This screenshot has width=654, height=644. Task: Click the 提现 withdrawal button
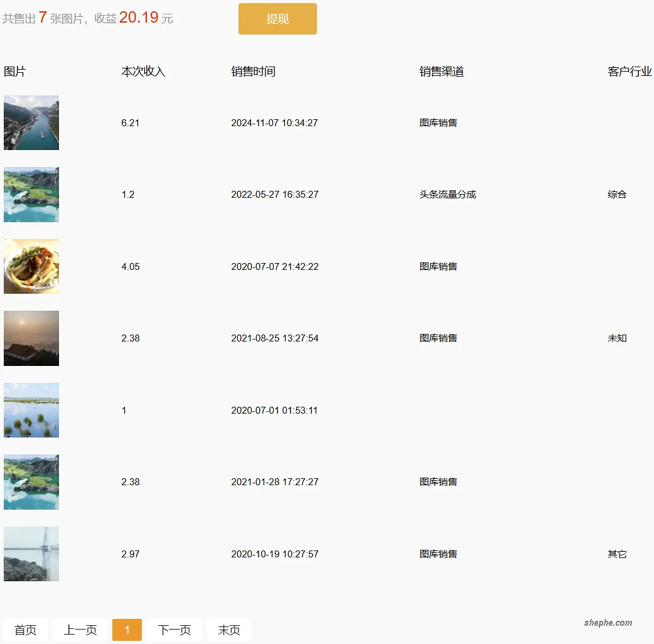[x=277, y=19]
